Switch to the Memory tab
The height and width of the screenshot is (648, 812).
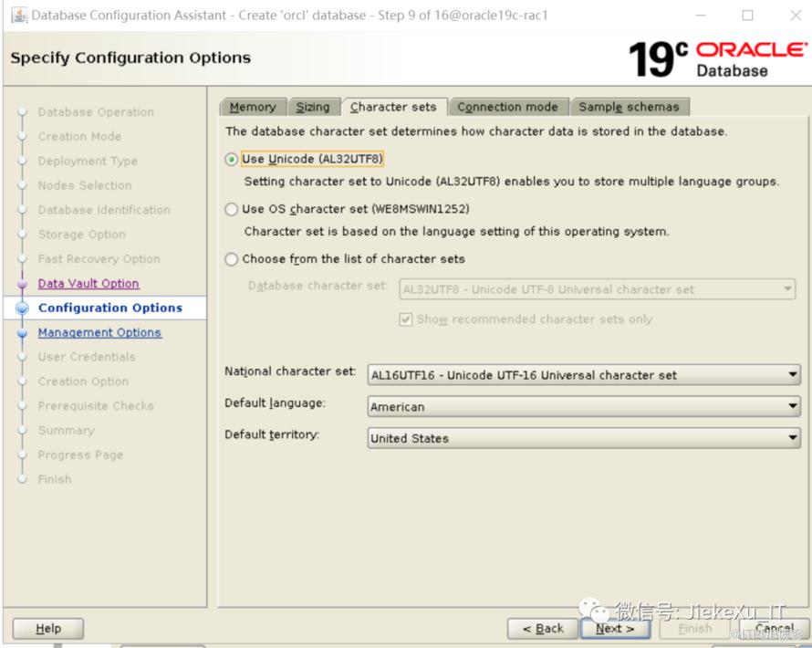253,107
